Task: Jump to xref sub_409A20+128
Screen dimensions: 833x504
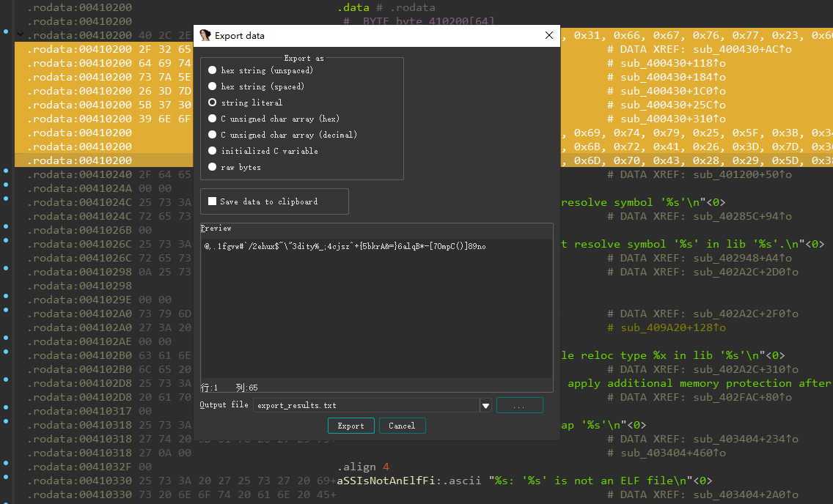Action: (673, 328)
